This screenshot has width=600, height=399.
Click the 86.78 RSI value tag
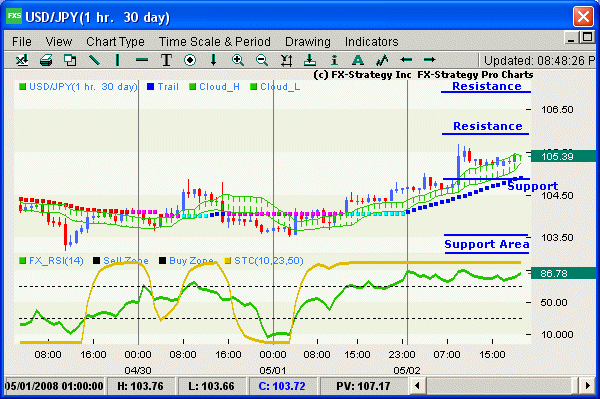[x=563, y=273]
